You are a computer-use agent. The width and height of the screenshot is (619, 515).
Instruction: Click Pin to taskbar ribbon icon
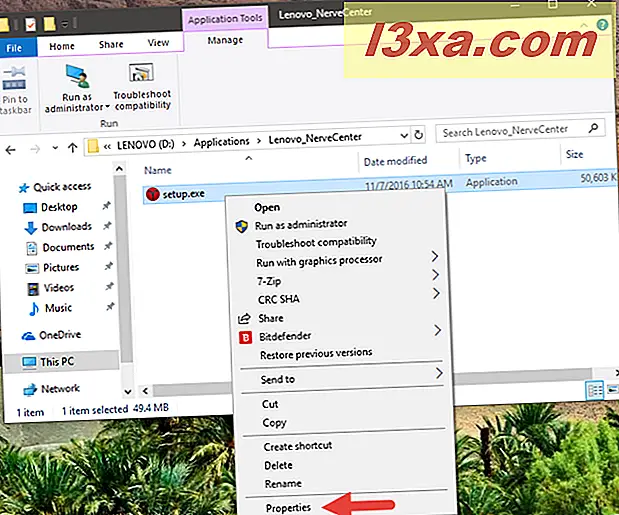click(x=14, y=78)
